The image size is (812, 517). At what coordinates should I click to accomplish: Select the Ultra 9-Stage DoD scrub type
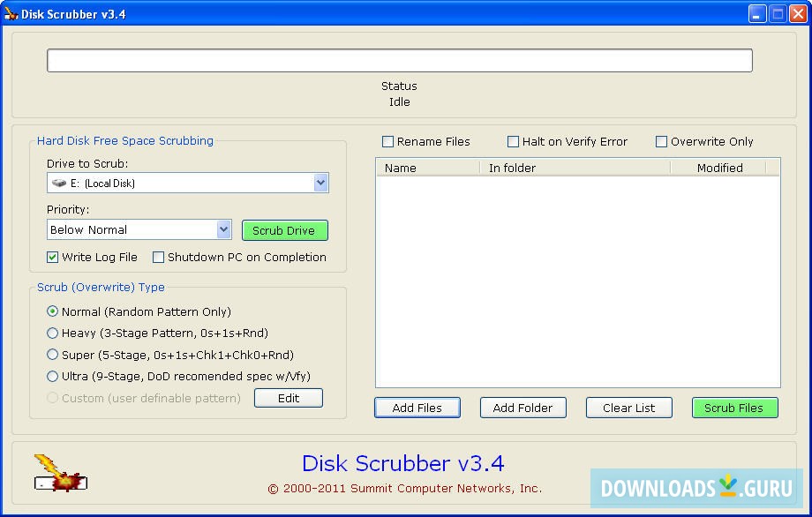coord(53,377)
